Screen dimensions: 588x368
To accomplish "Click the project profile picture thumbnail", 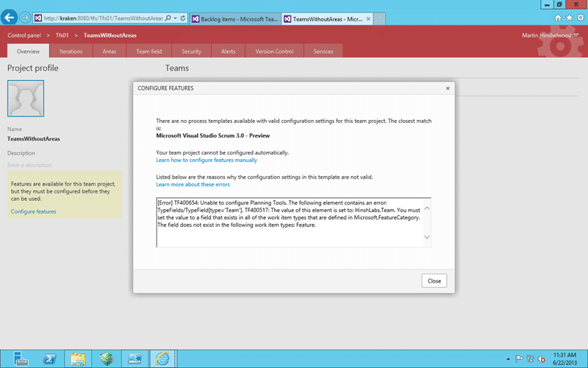I will tap(26, 99).
